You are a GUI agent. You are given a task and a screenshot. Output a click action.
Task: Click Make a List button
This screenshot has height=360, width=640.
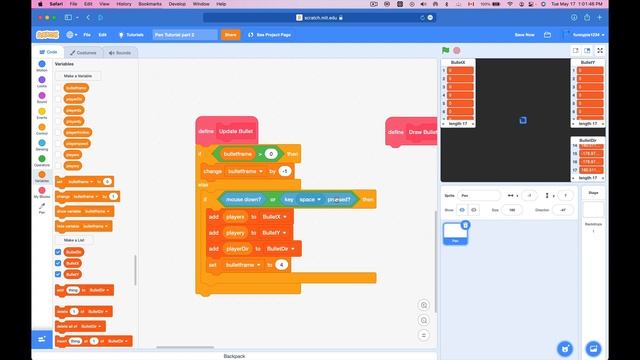pos(74,240)
